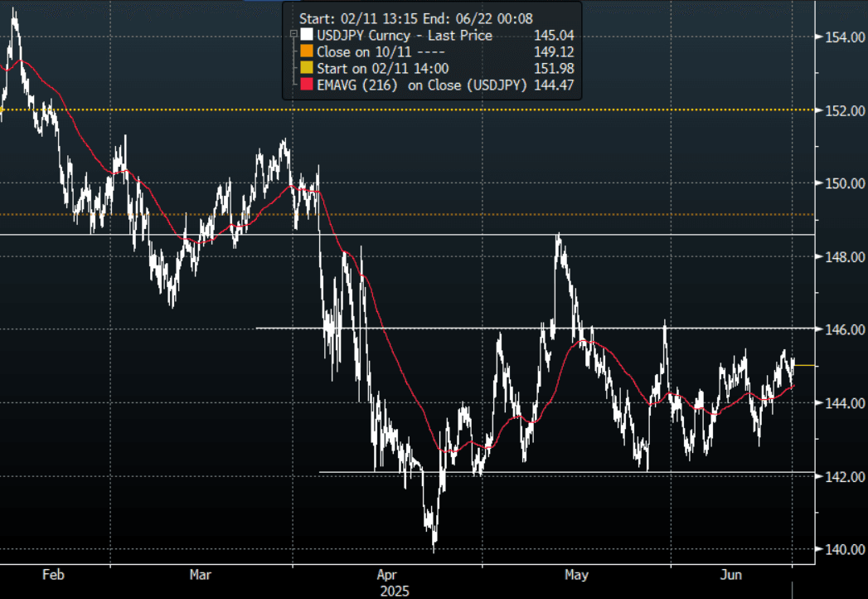Collapse the USDJPY legend tree expander
The width and height of the screenshot is (868, 599).
293,35
